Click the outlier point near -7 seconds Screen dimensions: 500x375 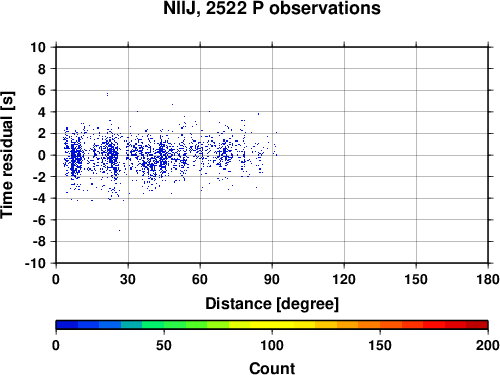pyautogui.click(x=119, y=230)
